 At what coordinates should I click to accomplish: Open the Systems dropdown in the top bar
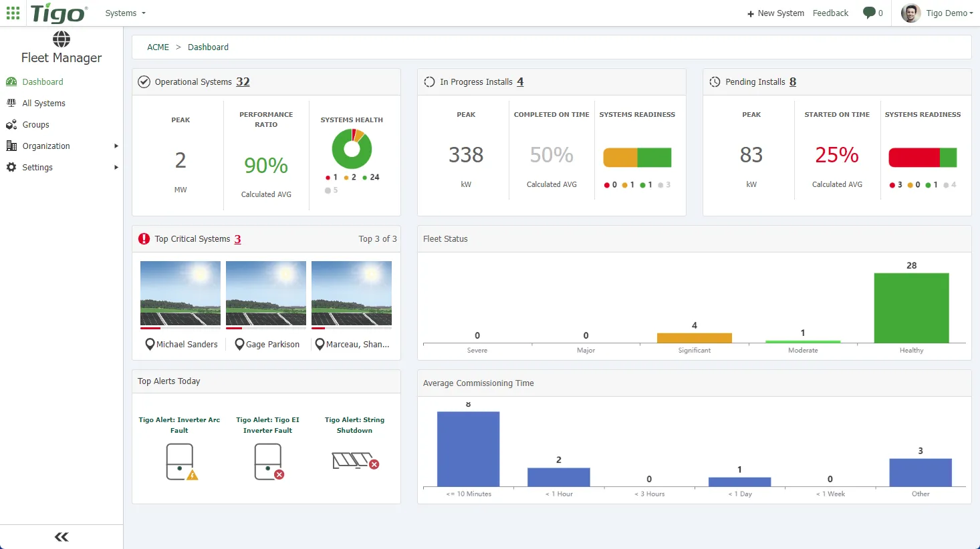point(124,13)
